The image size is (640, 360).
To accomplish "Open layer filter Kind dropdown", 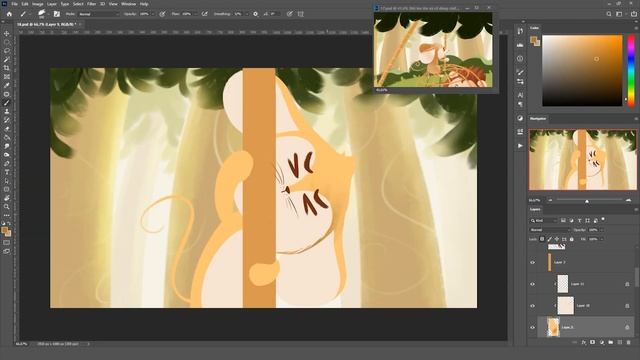I will point(544,220).
